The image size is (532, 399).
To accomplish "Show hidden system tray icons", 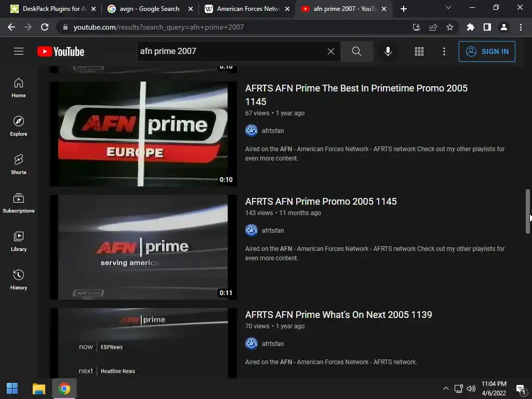I will [x=446, y=389].
